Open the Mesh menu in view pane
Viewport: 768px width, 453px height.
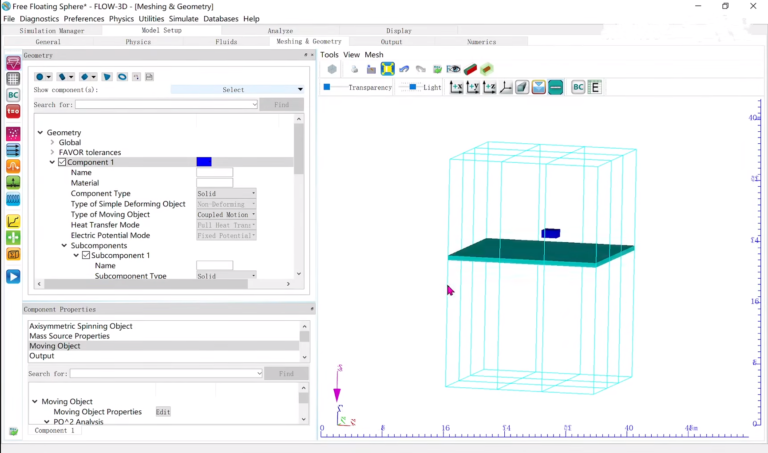[x=374, y=55]
